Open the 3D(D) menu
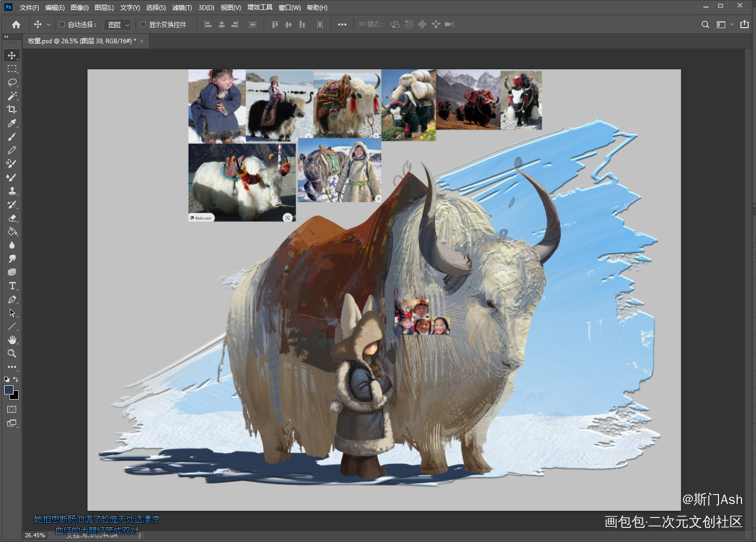Viewport: 756px width, 542px height. (206, 7)
